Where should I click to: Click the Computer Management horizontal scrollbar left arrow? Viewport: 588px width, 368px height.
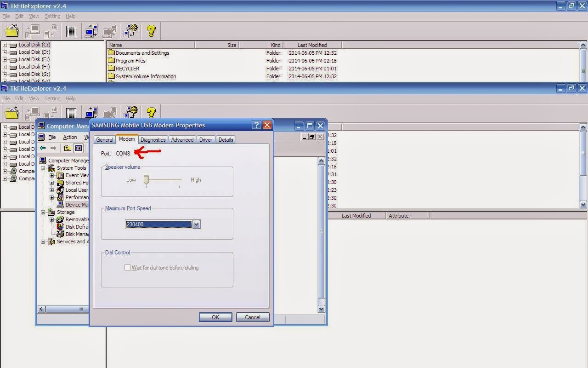coord(41,309)
